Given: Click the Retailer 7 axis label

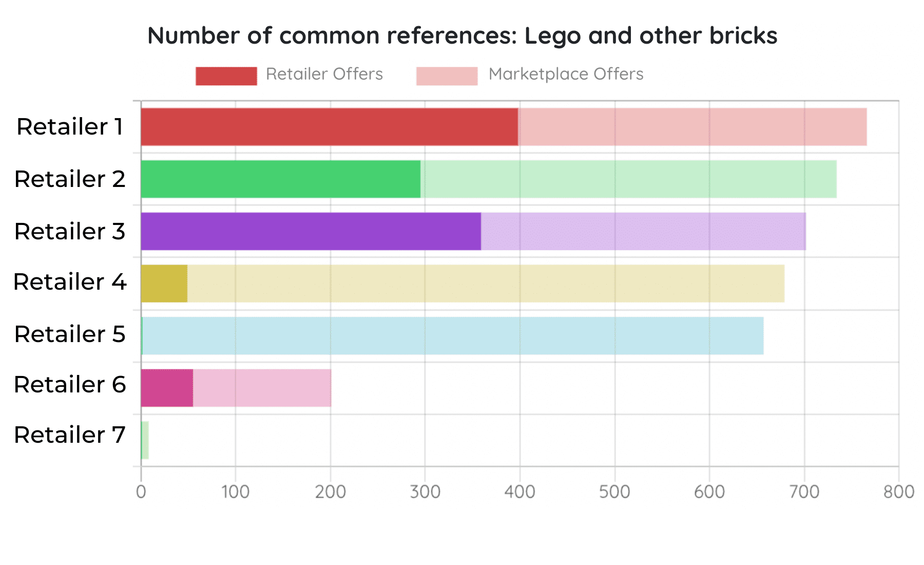Looking at the screenshot, I should [x=70, y=435].
